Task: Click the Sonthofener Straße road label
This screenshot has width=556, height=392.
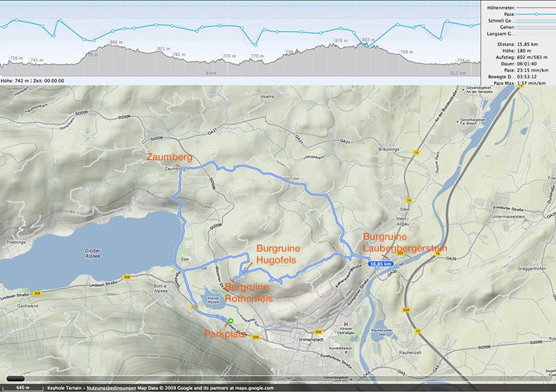Action: click(336, 361)
